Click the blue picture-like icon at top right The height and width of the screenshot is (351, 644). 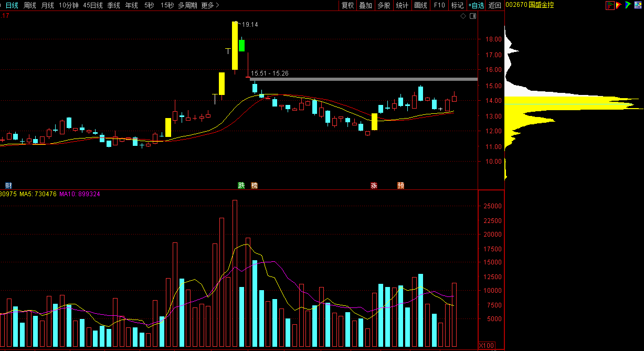point(637,5)
